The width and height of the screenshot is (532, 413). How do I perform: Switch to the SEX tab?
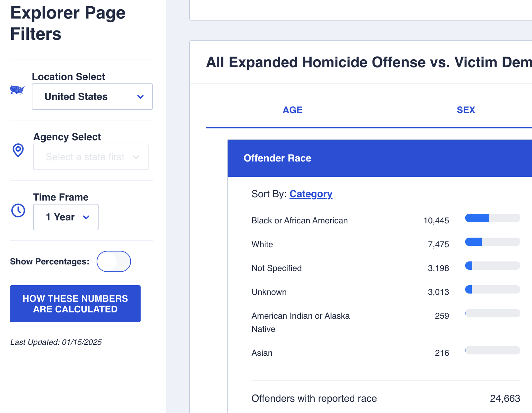[x=466, y=110]
